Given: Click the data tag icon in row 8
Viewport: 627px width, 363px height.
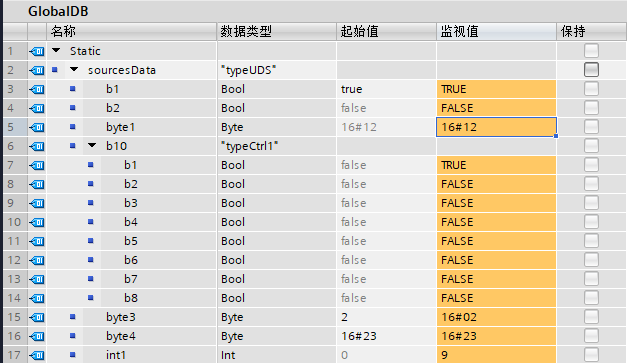Looking at the screenshot, I should tap(37, 184).
